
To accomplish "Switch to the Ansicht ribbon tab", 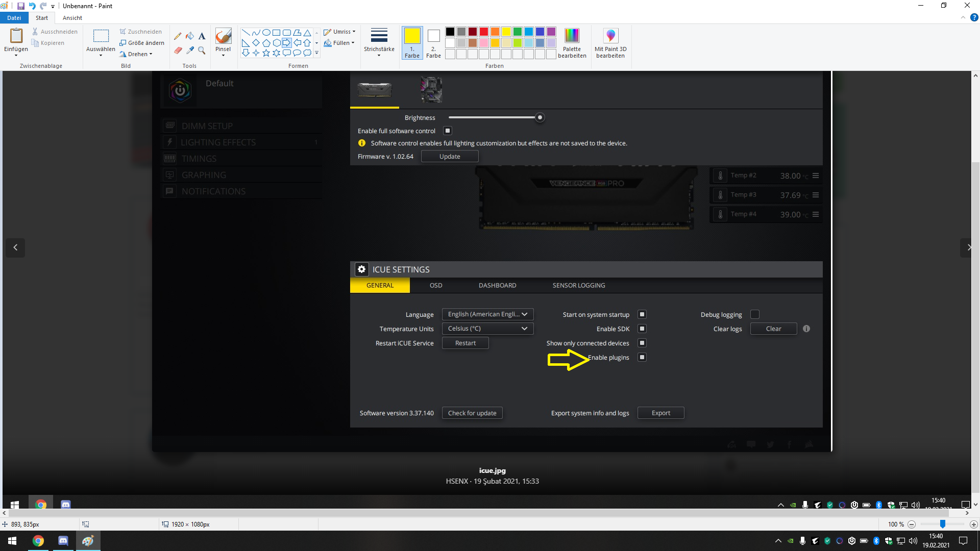I will pyautogui.click(x=72, y=18).
